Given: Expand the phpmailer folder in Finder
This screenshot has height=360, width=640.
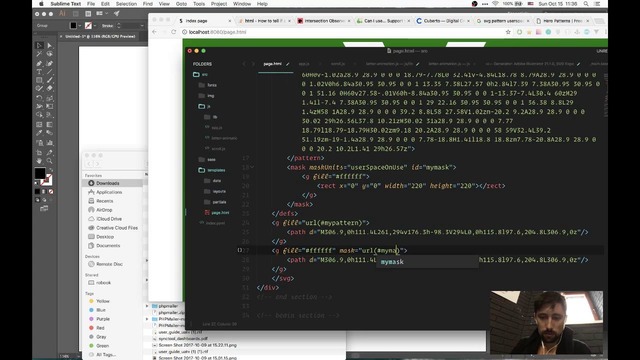Looking at the screenshot, I should [147, 306].
